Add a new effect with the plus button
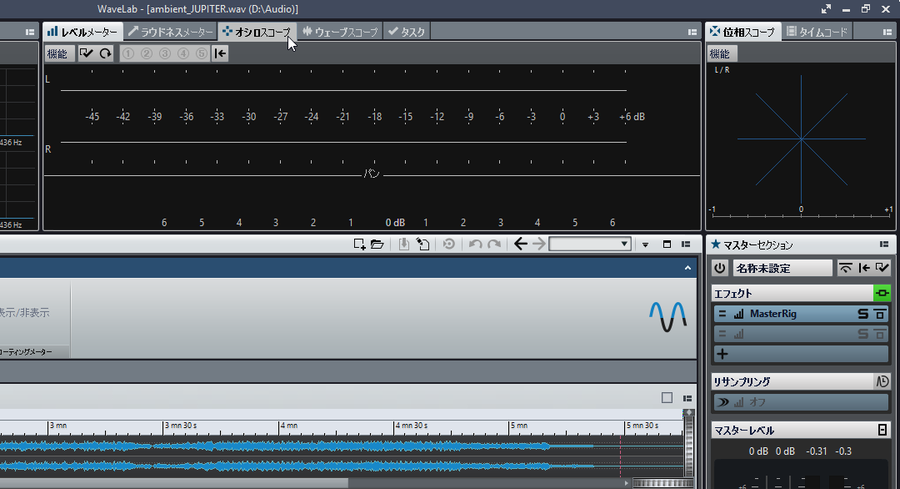 [723, 354]
